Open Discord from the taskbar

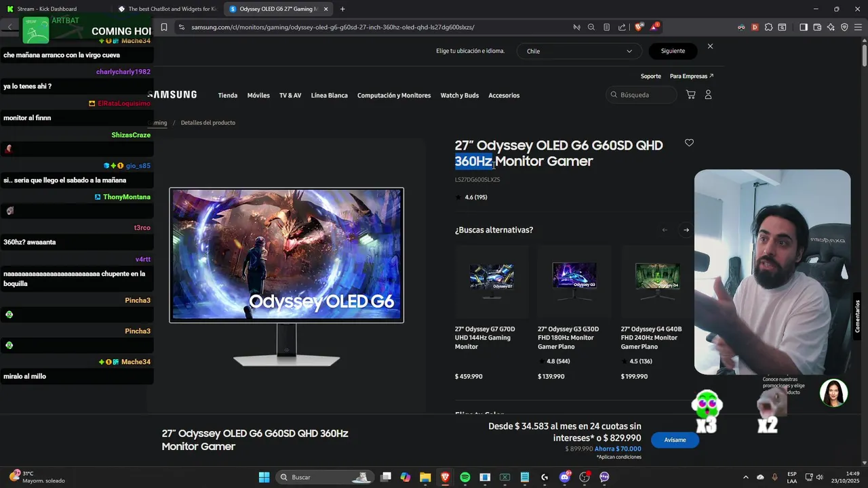point(565,477)
